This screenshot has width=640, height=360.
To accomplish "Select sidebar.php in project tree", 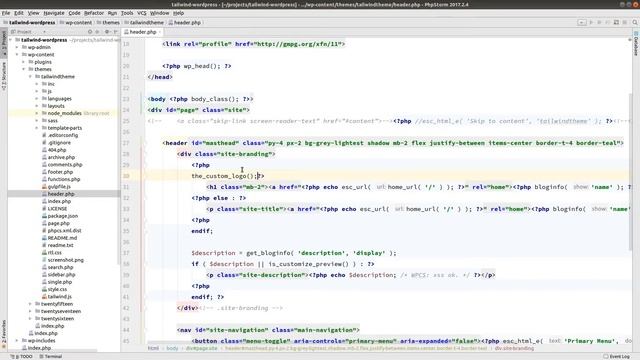I will (x=61, y=275).
